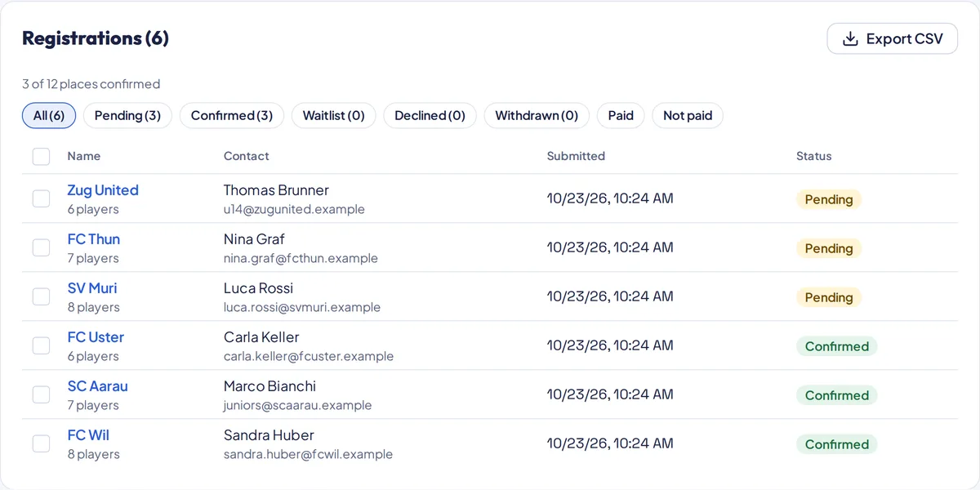Screen dimensions: 980x490
Task: Open the Zug United registration link
Action: pyautogui.click(x=103, y=190)
